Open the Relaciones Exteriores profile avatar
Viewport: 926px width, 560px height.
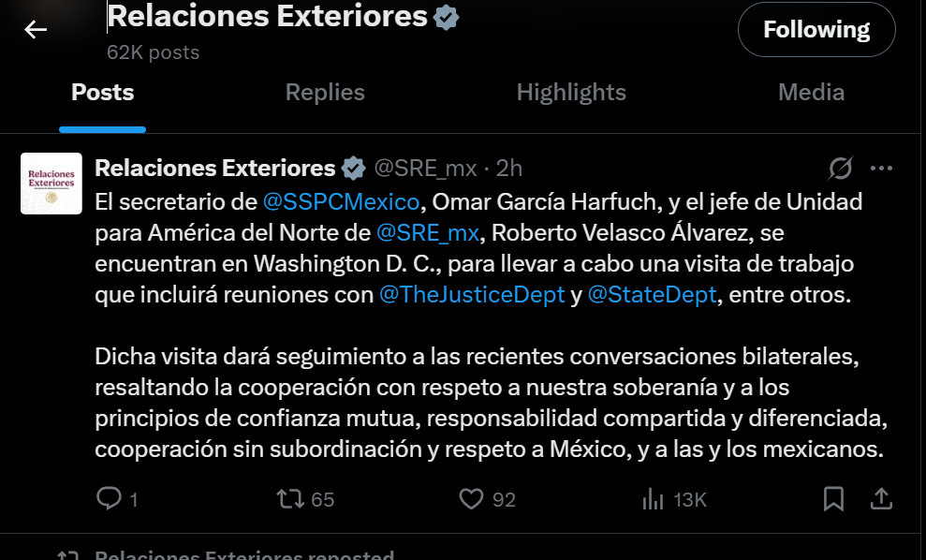pos(51,184)
